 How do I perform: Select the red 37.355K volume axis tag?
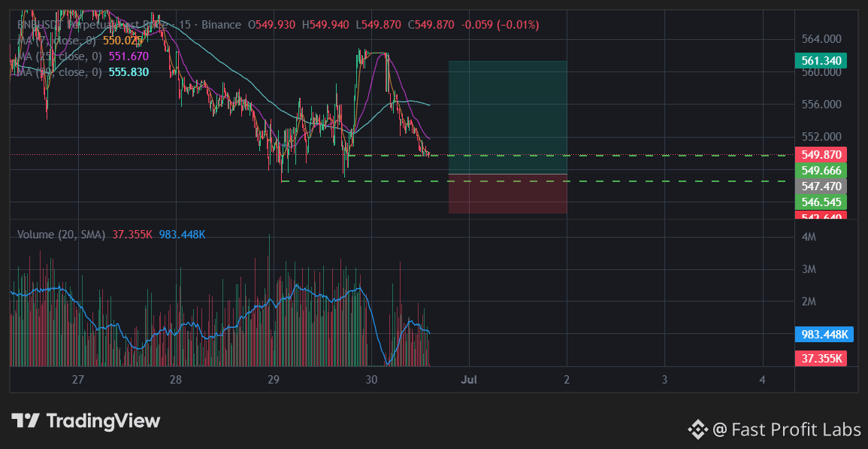[x=821, y=359]
